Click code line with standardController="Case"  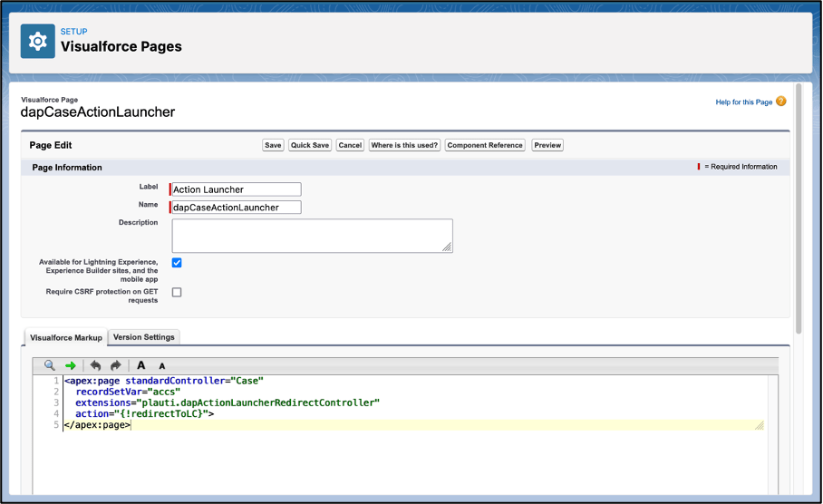click(x=164, y=381)
